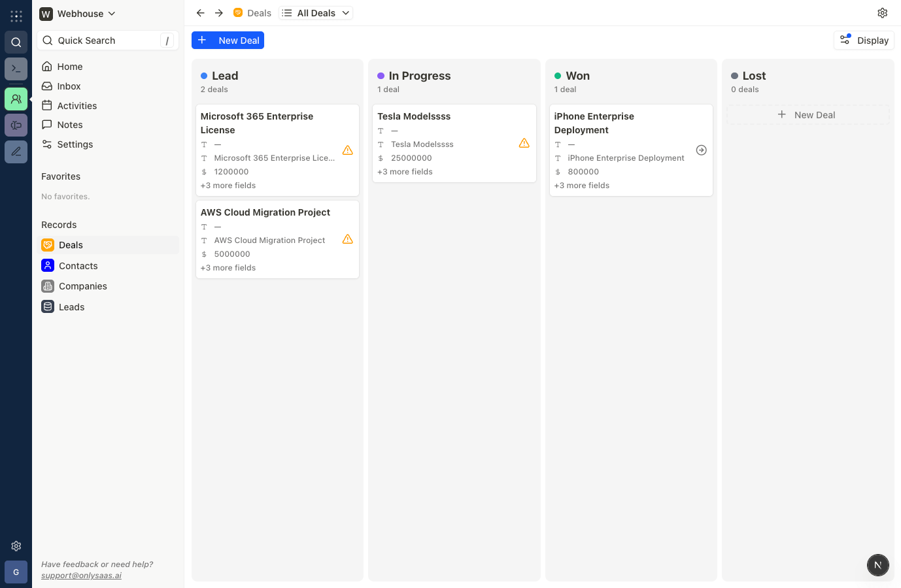Image resolution: width=901 pixels, height=588 pixels.
Task: Open the top-right settings gear
Action: click(x=883, y=13)
